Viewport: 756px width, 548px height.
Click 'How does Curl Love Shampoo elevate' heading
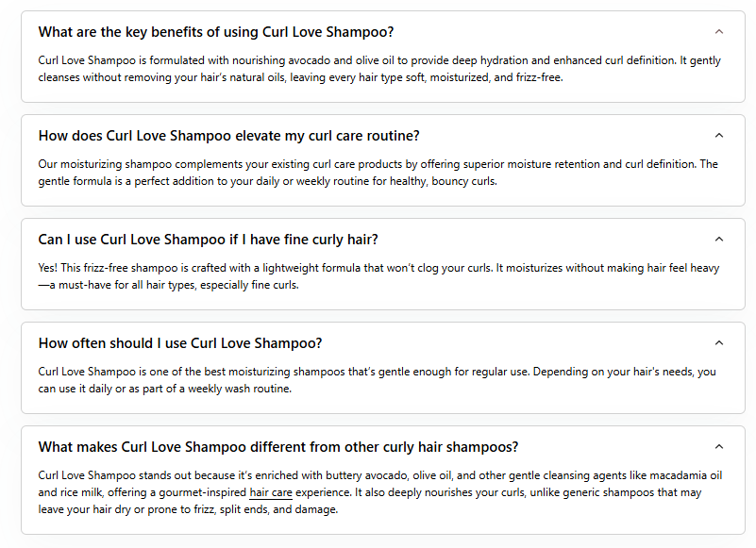point(228,136)
